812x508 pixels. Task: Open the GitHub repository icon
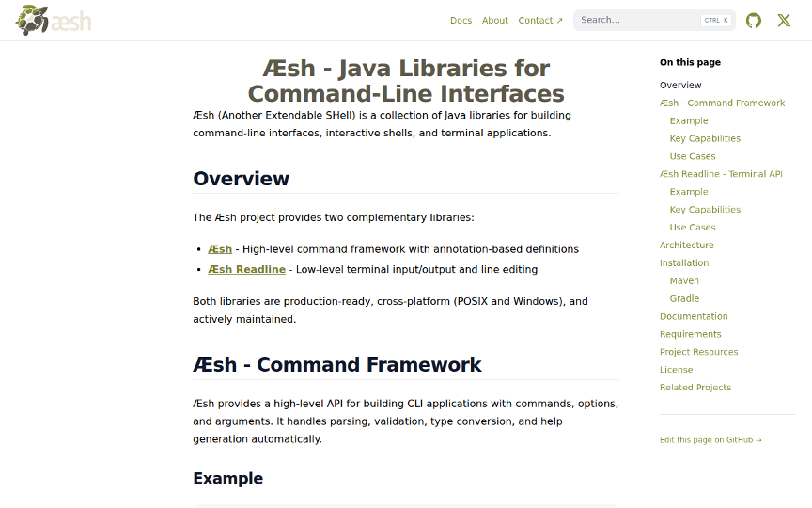(x=754, y=21)
